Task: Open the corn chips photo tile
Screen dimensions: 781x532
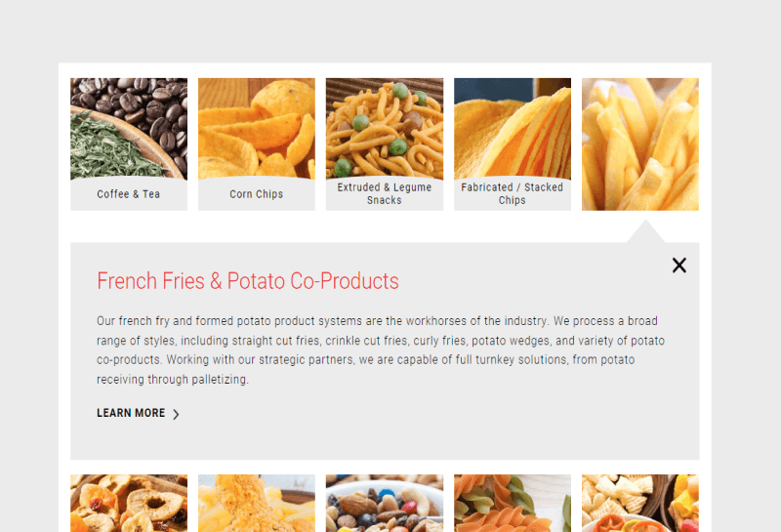Action: pos(257,129)
